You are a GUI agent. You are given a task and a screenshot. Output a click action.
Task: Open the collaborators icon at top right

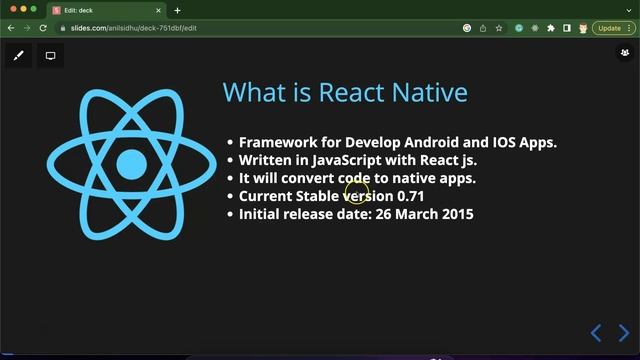[x=624, y=53]
